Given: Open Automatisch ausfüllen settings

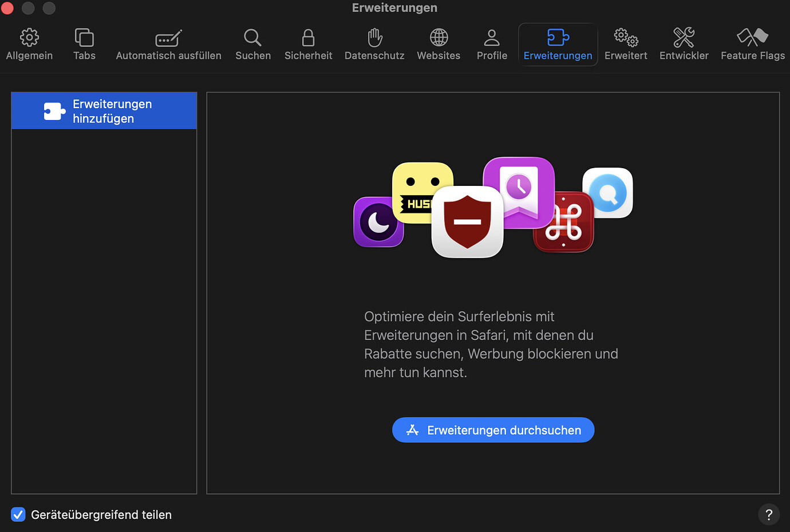Looking at the screenshot, I should point(168,44).
